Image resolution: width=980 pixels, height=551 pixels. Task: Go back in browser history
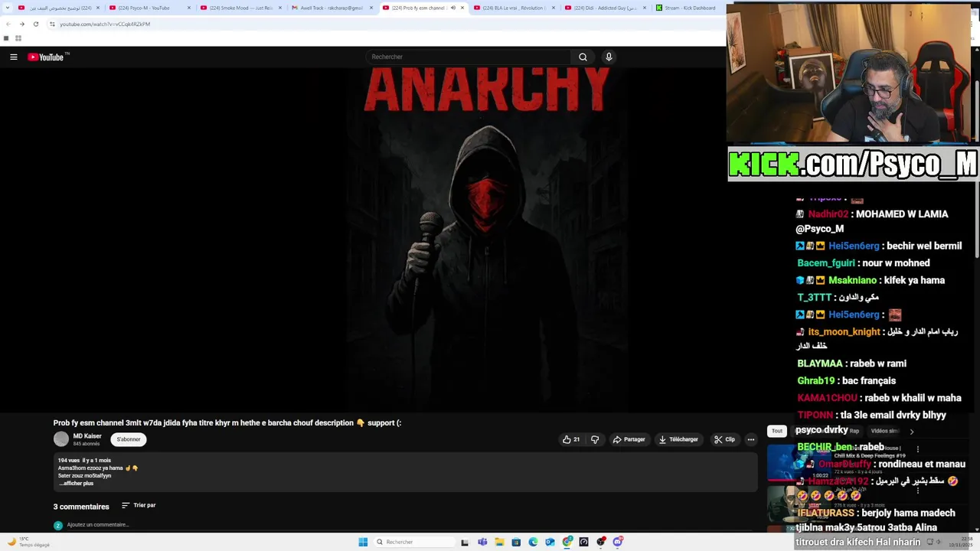[x=8, y=24]
